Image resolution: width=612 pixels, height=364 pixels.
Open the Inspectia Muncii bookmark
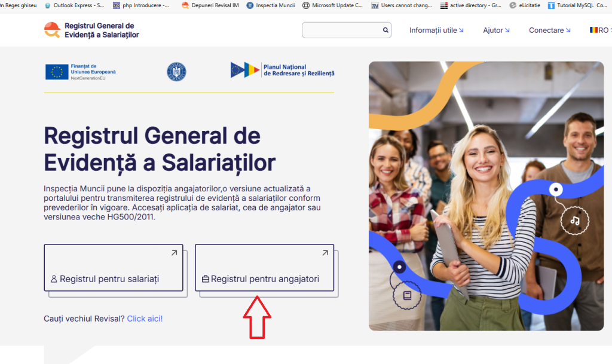click(x=271, y=5)
